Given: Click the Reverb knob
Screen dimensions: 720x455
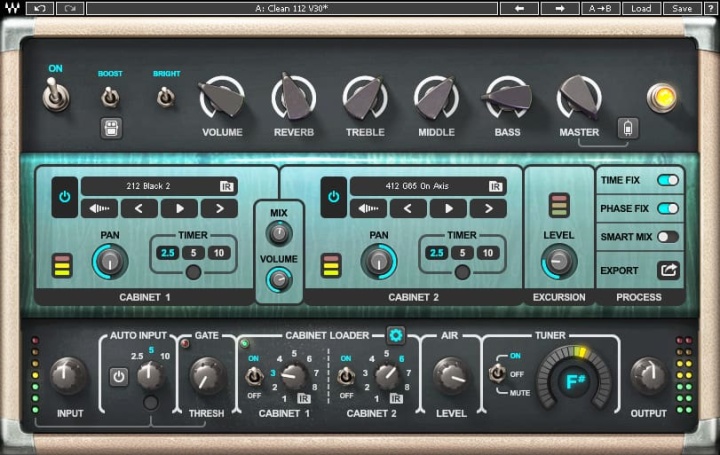Looking at the screenshot, I should [x=294, y=98].
